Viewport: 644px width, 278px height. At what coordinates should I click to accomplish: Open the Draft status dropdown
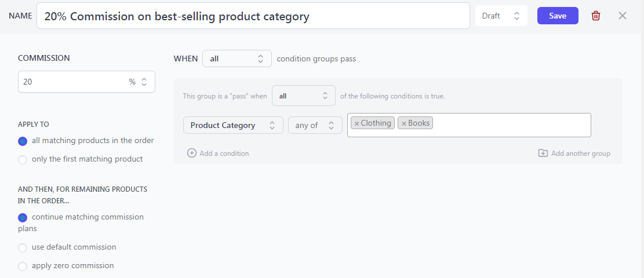coord(501,16)
